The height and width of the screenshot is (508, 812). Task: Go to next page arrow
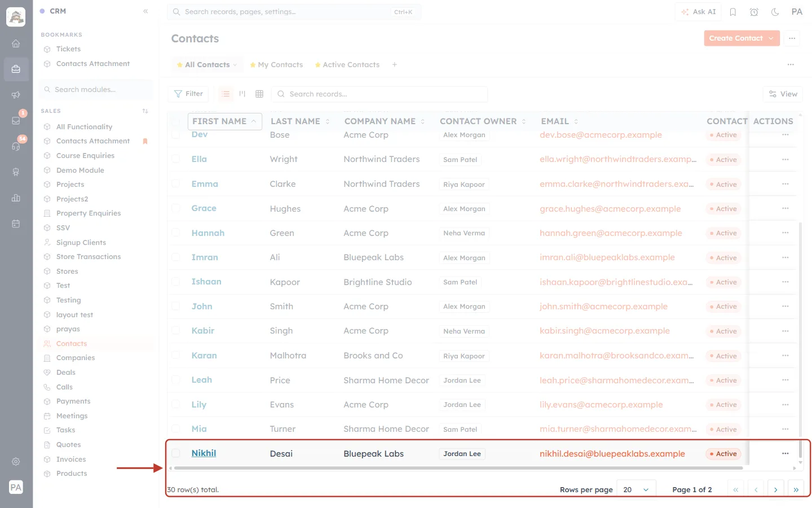(776, 489)
